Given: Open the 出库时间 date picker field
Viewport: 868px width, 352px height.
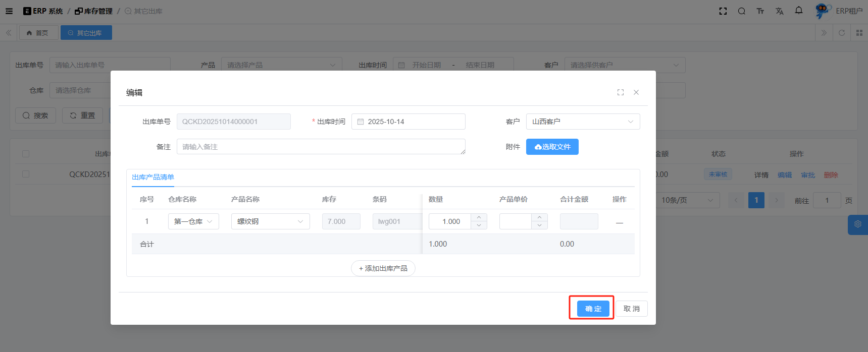Looking at the screenshot, I should click(x=408, y=122).
